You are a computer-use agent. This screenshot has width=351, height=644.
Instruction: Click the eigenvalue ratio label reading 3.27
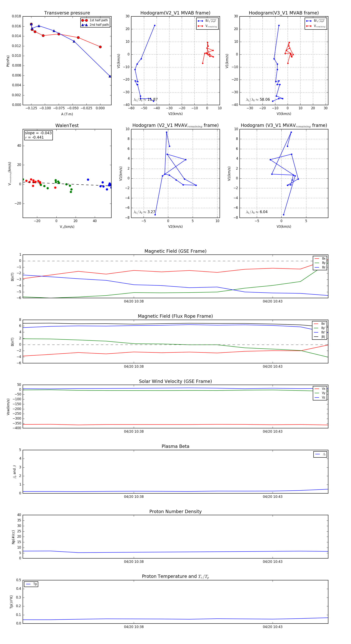[x=145, y=212]
